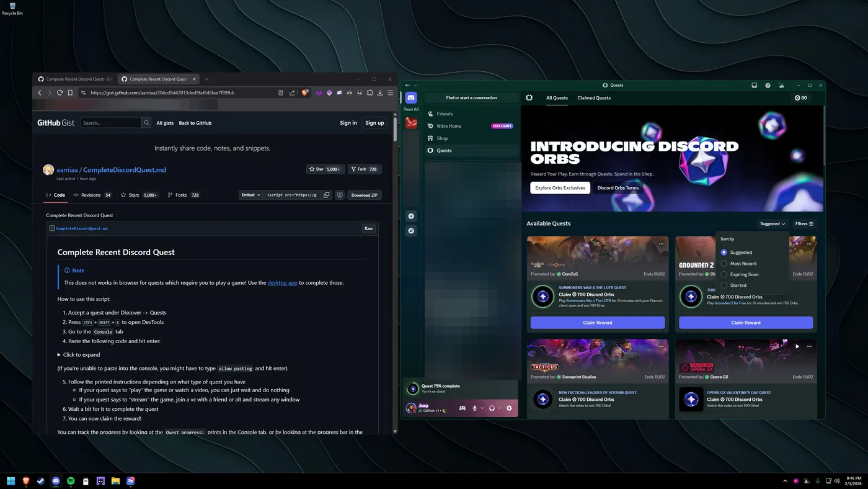Click Back to GitHub link
The image size is (868, 489).
pyautogui.click(x=195, y=123)
